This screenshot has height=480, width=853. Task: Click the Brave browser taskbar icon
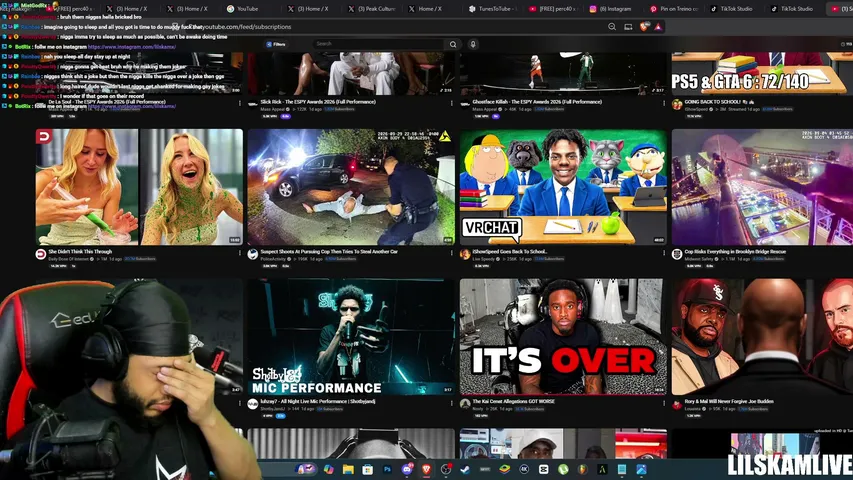[x=426, y=469]
